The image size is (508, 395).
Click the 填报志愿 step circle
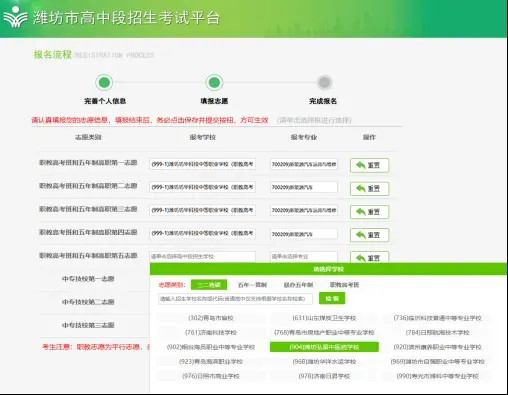tap(214, 82)
